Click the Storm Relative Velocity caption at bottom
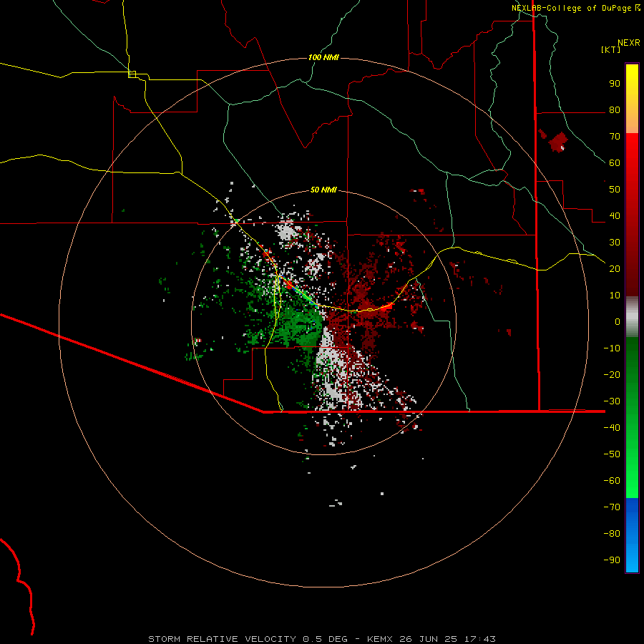The width and height of the screenshot is (644, 644). [x=321, y=639]
